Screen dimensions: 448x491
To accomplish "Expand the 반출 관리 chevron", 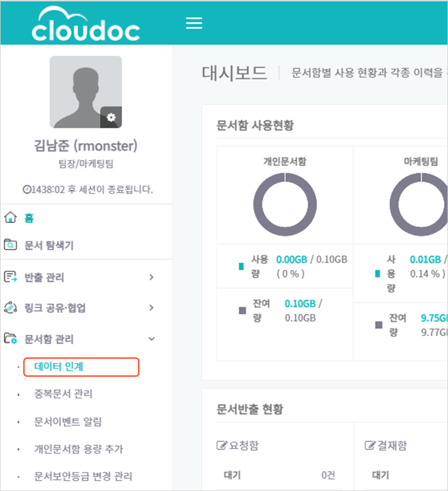I will point(152,277).
